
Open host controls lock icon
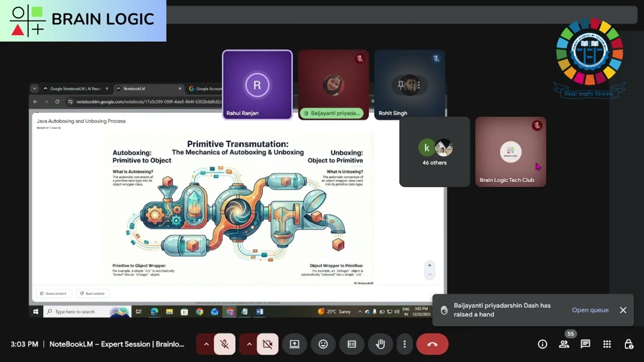[629, 344]
